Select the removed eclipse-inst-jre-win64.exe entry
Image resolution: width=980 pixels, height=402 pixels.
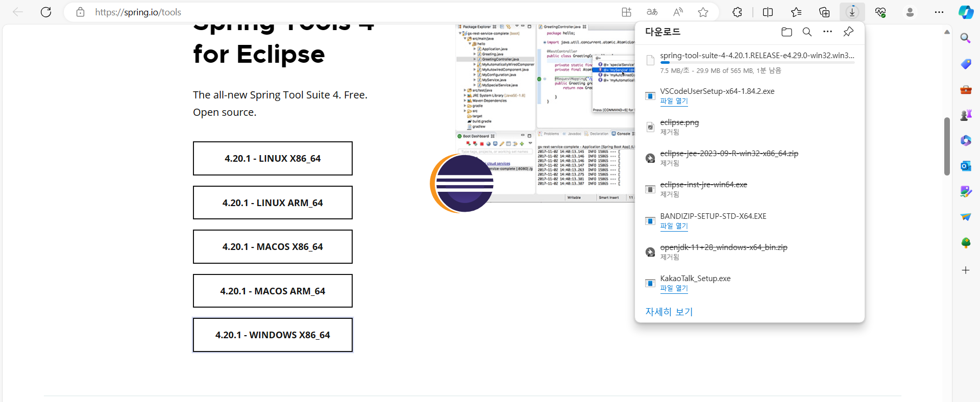pyautogui.click(x=750, y=189)
